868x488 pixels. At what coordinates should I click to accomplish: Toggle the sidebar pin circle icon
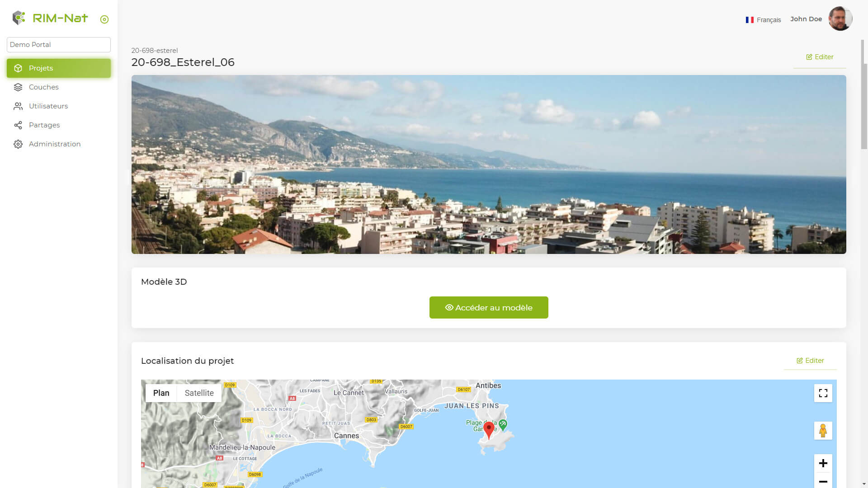[104, 19]
